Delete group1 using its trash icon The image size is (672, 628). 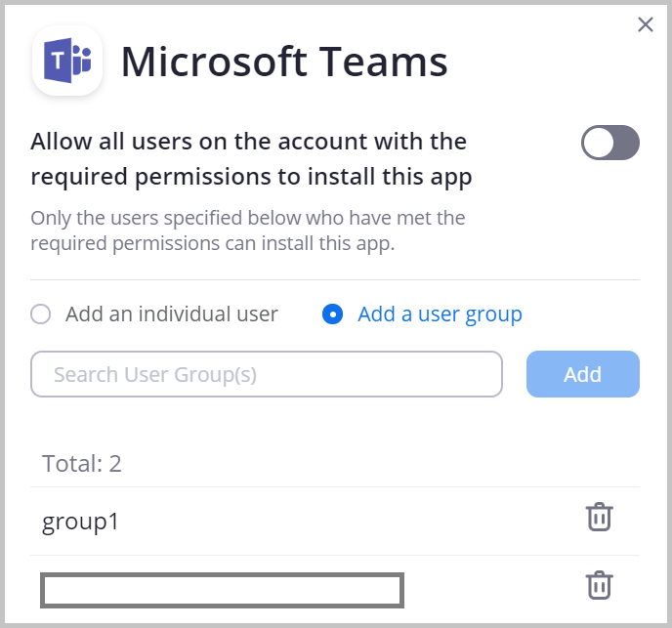click(x=599, y=517)
